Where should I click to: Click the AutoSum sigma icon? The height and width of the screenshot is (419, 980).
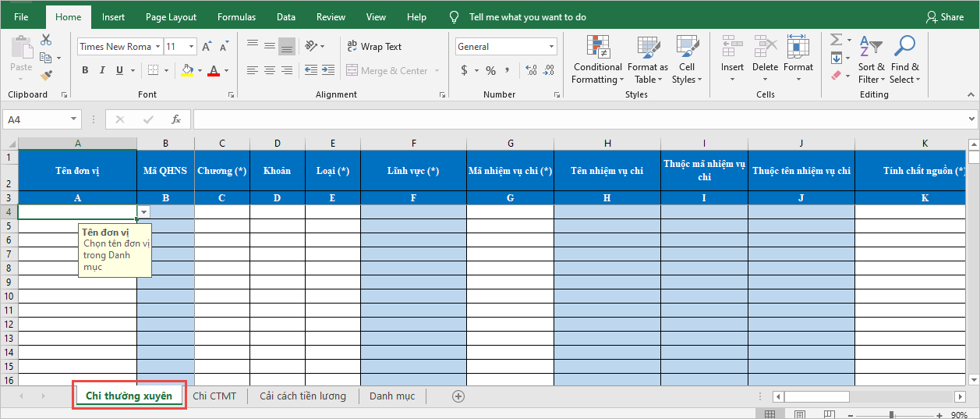click(x=836, y=40)
